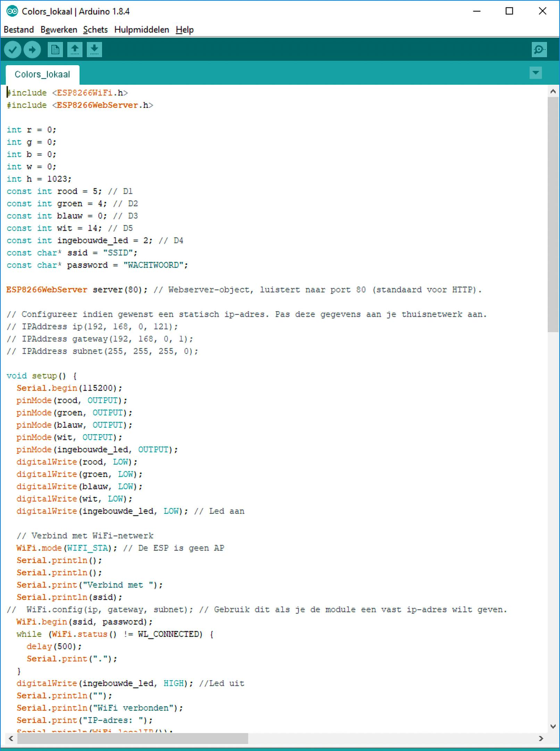Image resolution: width=560 pixels, height=751 pixels.
Task: Open the Hulpmiddelen menu
Action: 142,30
